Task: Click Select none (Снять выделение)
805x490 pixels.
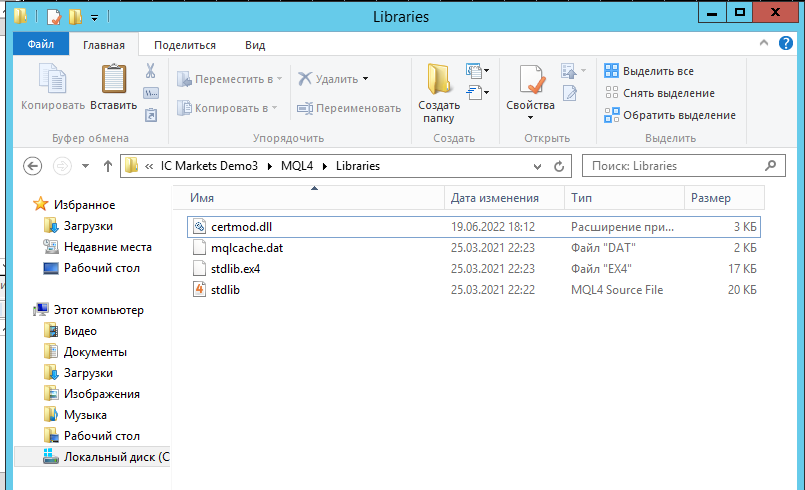Action: click(x=660, y=93)
